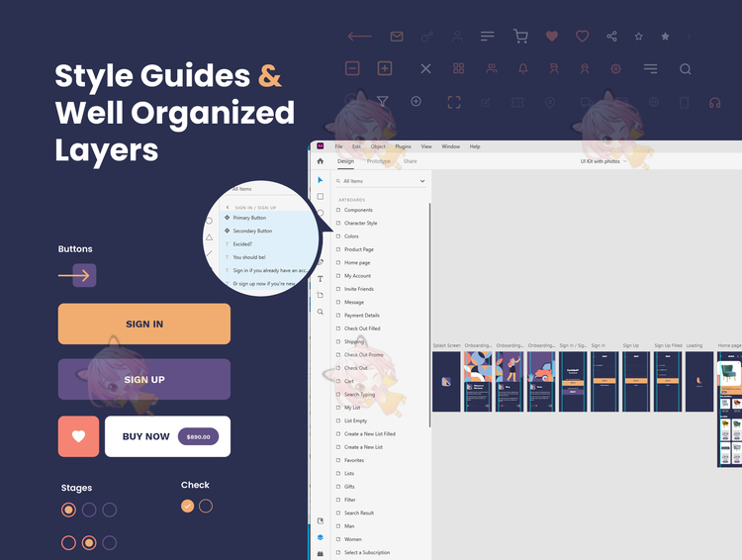
Task: Click the mail envelope icon
Action: click(397, 37)
